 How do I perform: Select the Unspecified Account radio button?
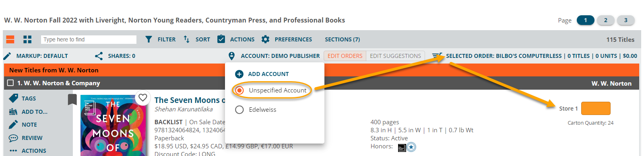239,90
